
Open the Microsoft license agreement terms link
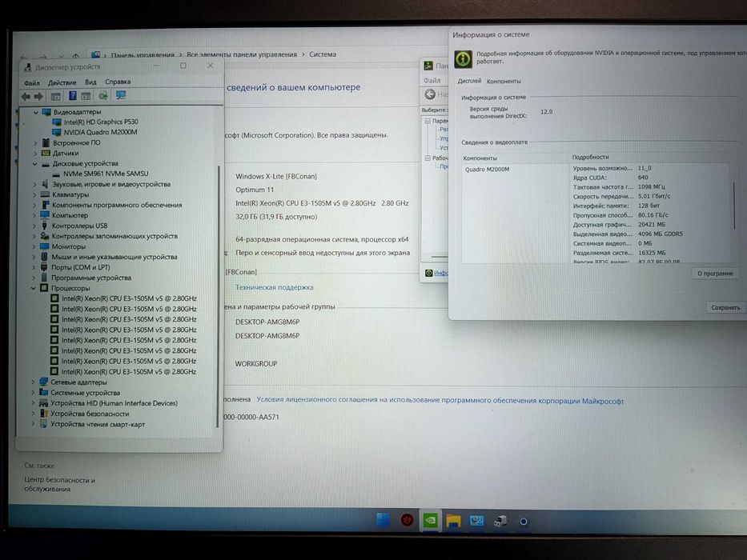[440, 401]
